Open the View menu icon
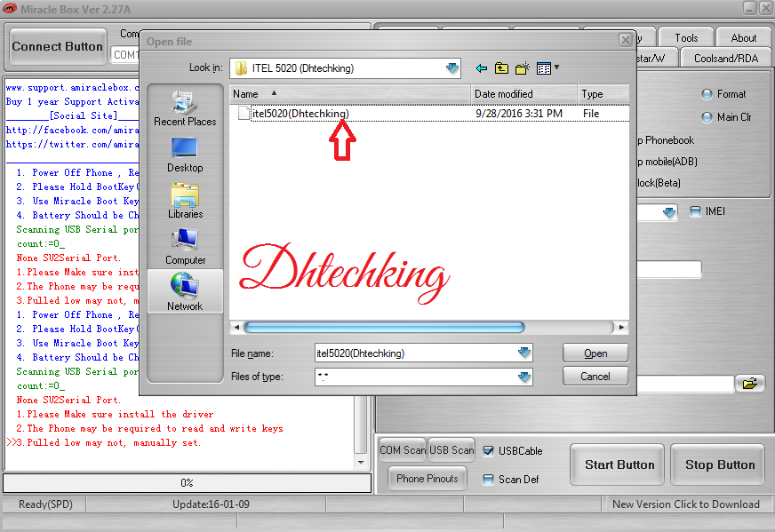This screenshot has height=532, width=775. 544,68
